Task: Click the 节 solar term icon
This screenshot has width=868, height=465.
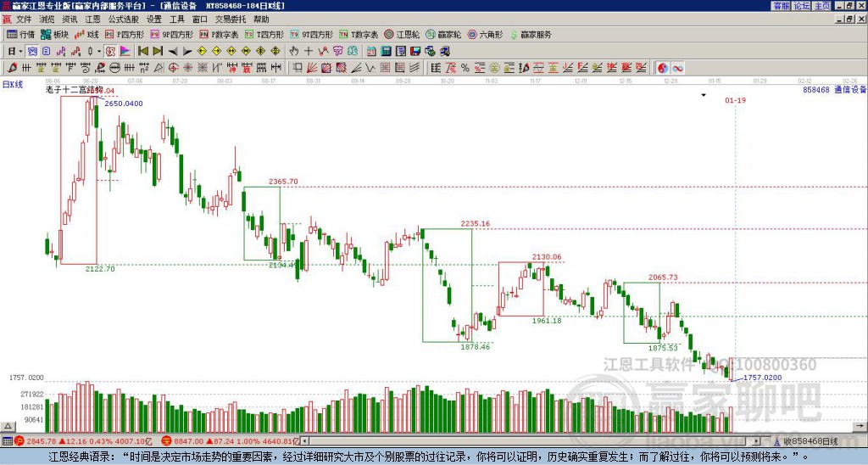Action: [x=337, y=52]
